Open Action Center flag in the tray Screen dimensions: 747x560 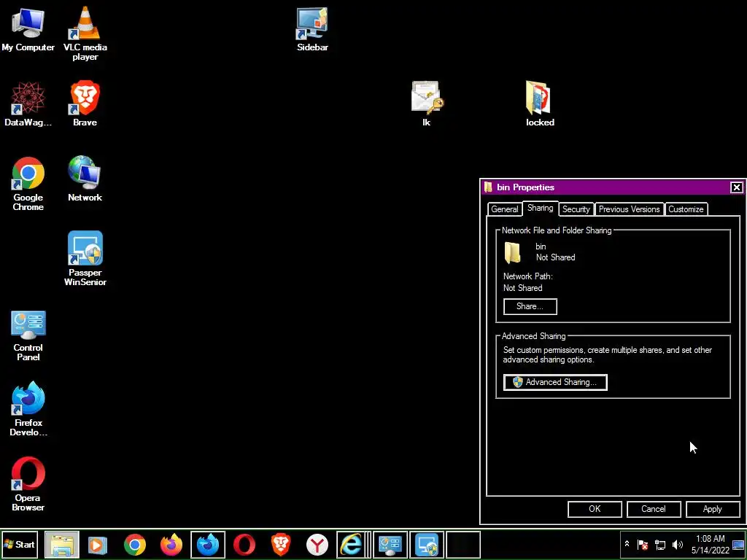(x=643, y=544)
